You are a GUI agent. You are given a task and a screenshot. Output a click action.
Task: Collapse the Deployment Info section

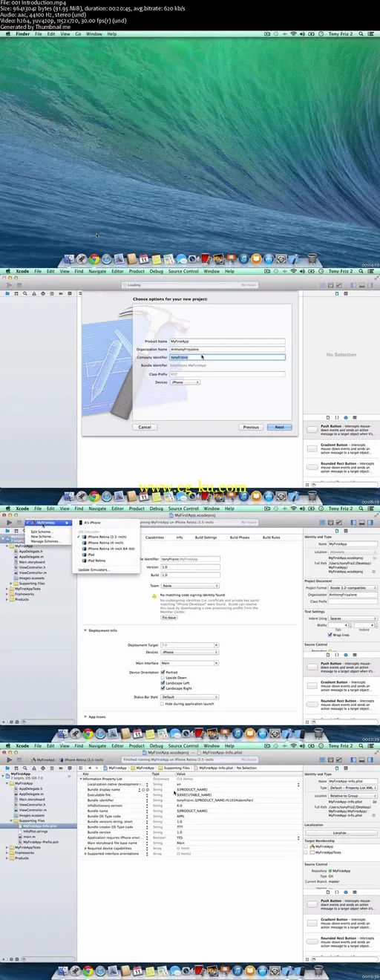[x=85, y=630]
